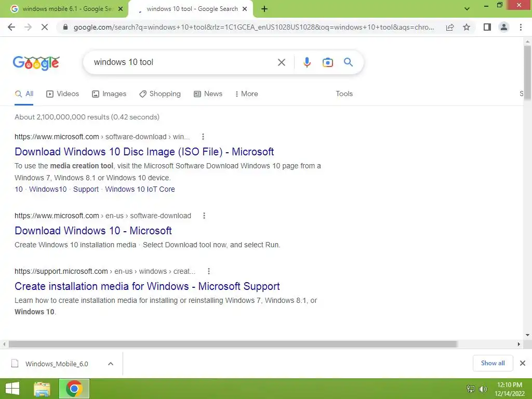
Task: Stop loading the page
Action: pos(45,27)
